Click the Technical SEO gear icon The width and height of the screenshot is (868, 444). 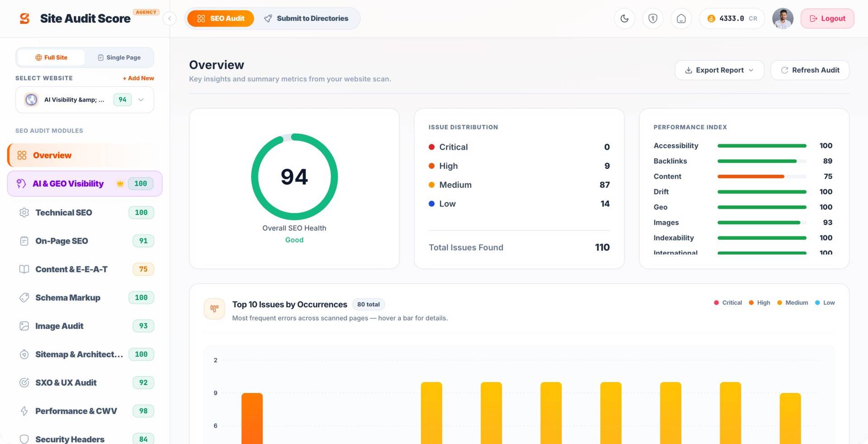[24, 213]
